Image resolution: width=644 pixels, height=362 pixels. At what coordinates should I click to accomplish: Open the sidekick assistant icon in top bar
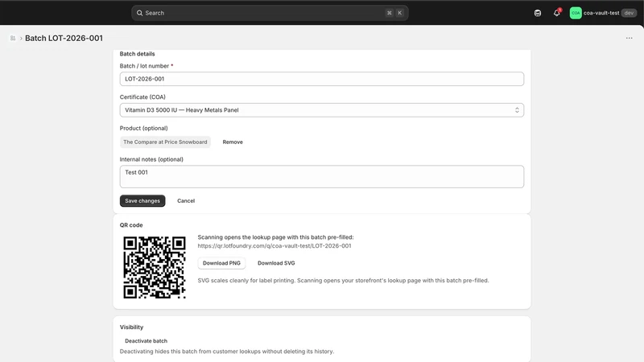(538, 13)
